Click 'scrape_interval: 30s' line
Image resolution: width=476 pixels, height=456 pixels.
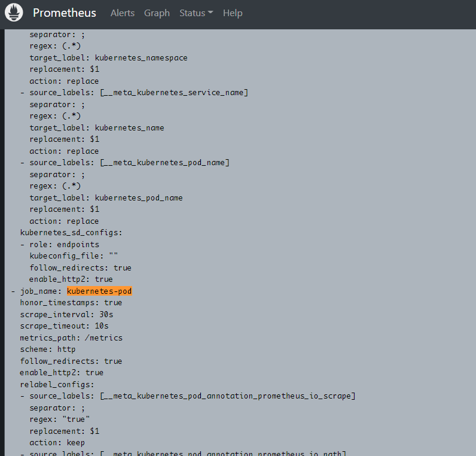click(x=66, y=314)
